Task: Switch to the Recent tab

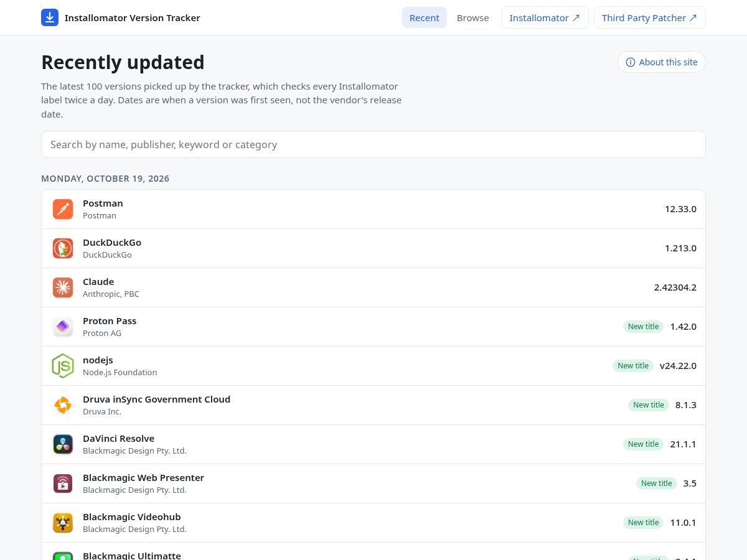Action: 425,17
